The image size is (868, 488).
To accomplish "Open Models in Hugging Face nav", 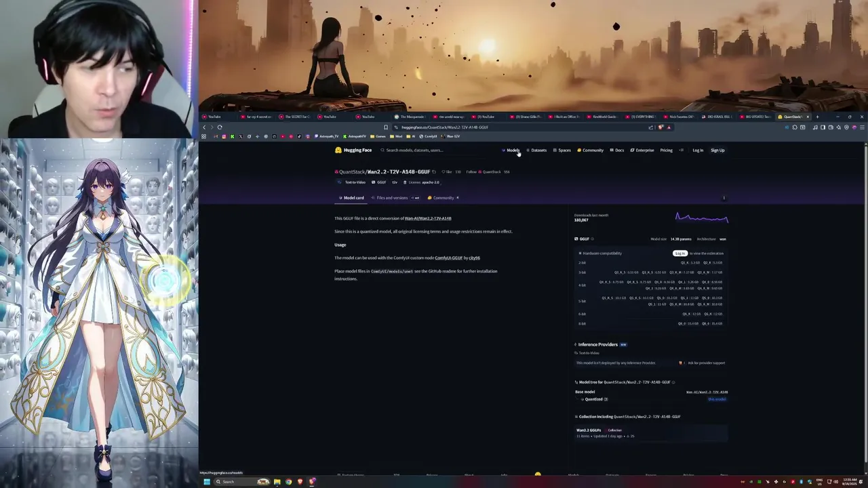I will click(511, 150).
